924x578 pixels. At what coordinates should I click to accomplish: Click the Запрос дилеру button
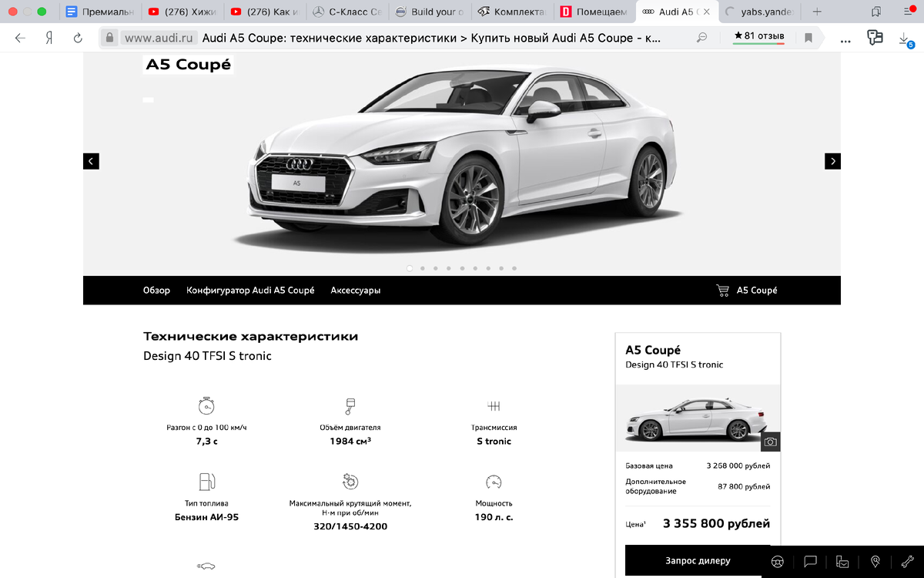pyautogui.click(x=697, y=561)
